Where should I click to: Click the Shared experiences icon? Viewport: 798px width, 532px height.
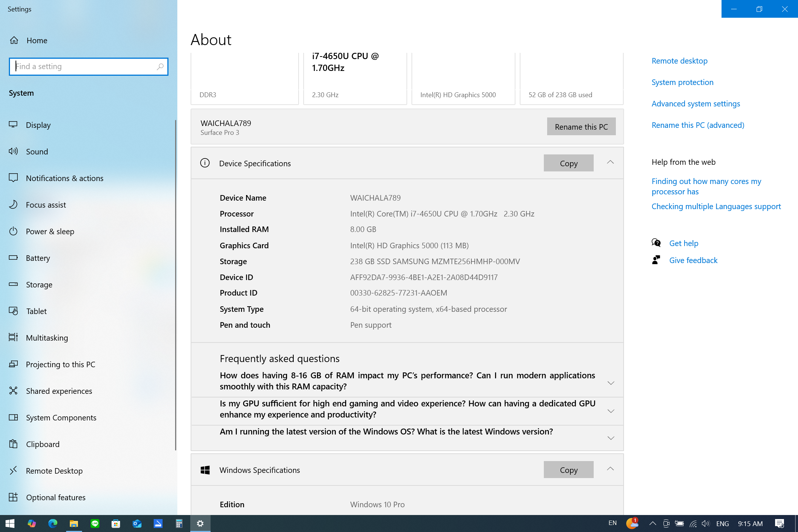point(13,391)
